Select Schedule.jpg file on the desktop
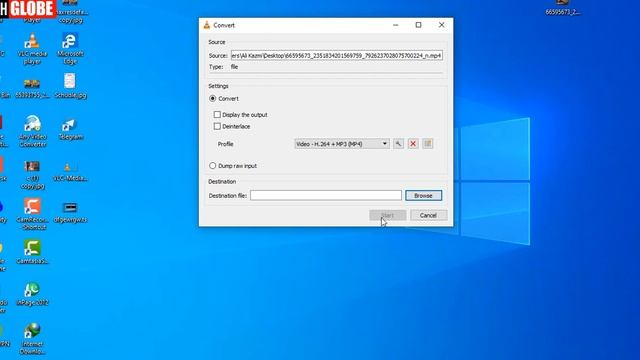Image resolution: width=640 pixels, height=360 pixels. [70, 86]
